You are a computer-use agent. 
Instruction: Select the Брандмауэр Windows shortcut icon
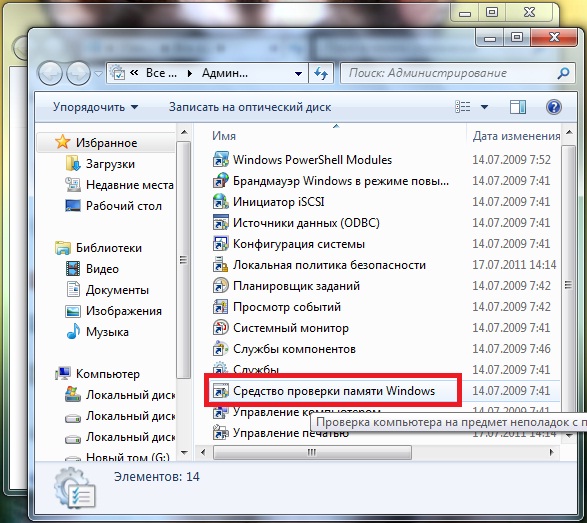pyautogui.click(x=220, y=180)
